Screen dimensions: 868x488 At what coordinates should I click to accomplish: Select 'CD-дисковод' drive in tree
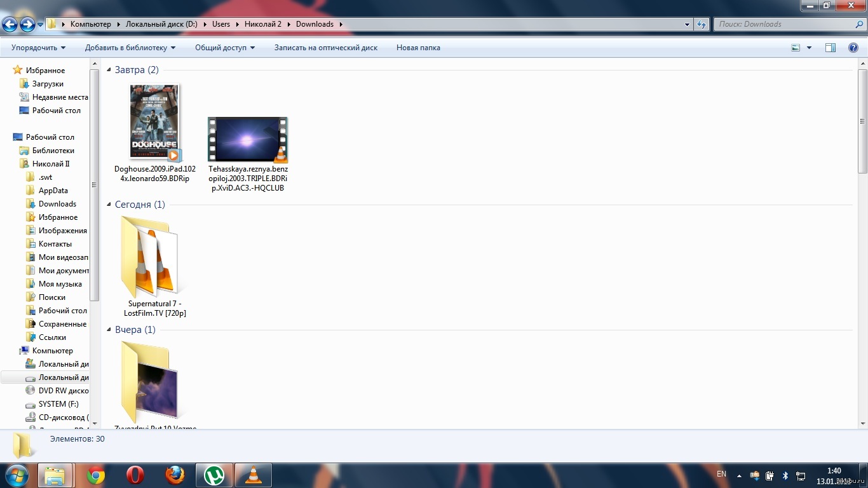click(64, 417)
